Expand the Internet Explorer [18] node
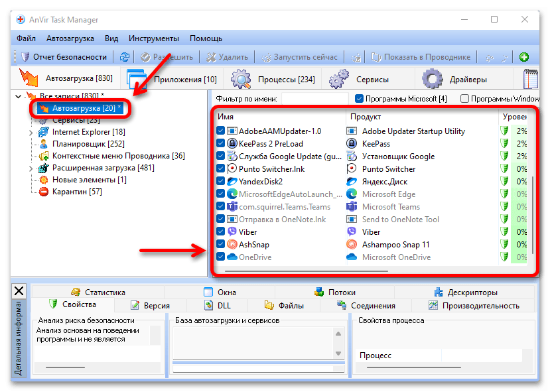This screenshot has width=550, height=392. point(31,133)
